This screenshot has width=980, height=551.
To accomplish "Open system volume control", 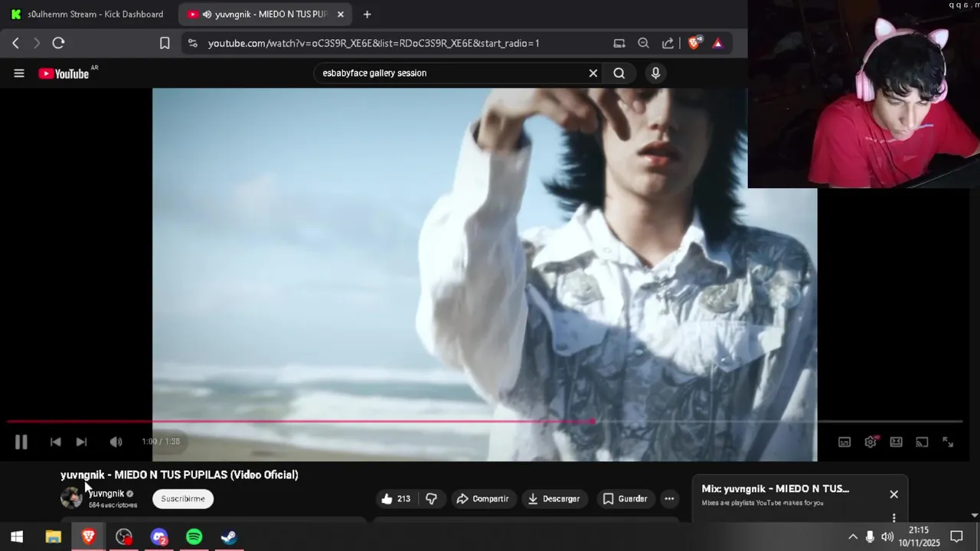I will 887,537.
